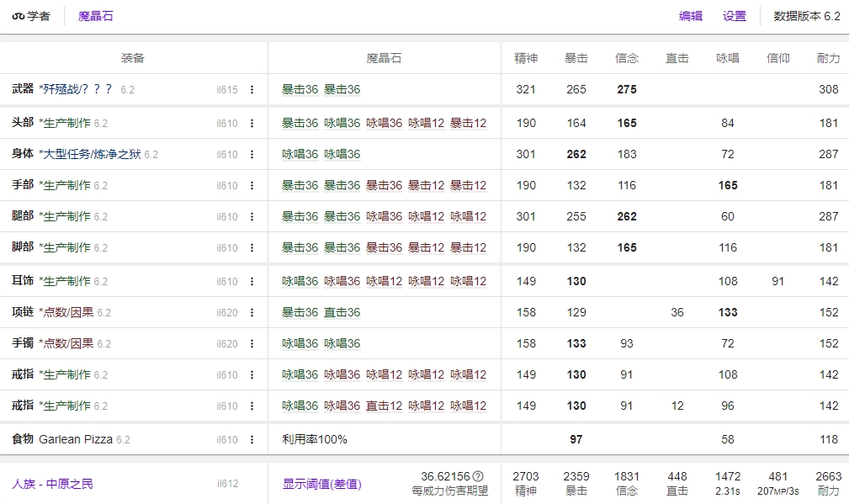Click the 编辑 edit button
849x504 pixels.
[x=690, y=15]
